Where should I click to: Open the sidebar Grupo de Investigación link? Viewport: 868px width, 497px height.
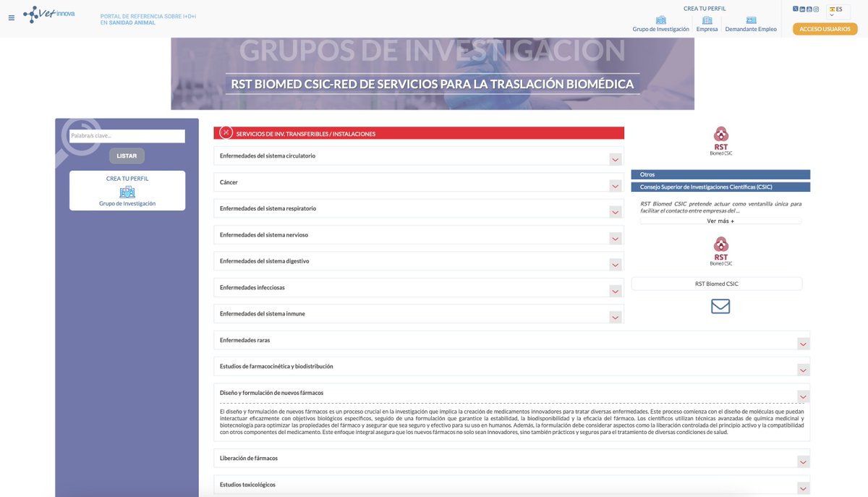127,203
